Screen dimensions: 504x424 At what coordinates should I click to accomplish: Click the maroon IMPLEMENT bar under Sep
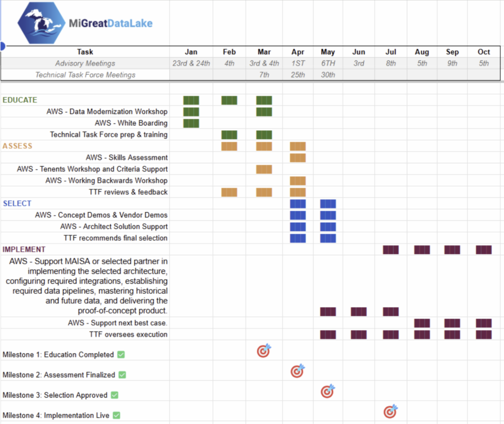click(x=452, y=250)
